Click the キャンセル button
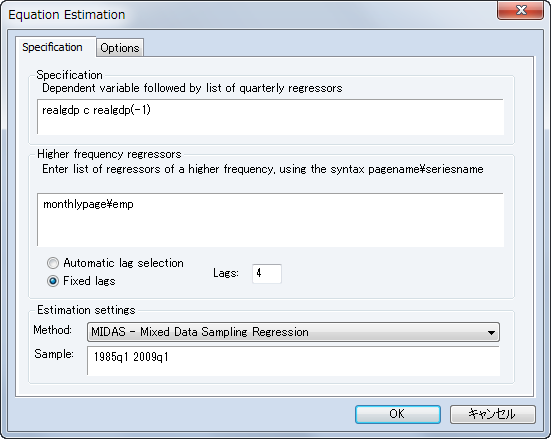The image size is (551, 439). click(493, 414)
